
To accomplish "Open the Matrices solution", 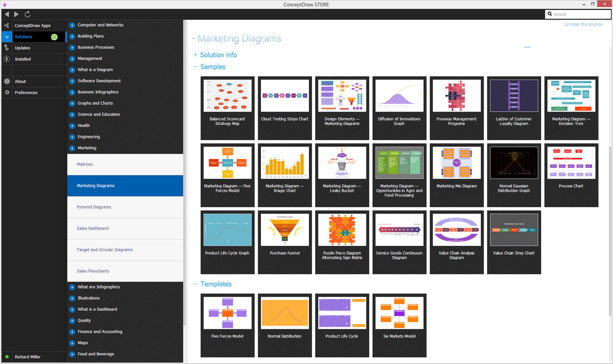I will 125,165.
